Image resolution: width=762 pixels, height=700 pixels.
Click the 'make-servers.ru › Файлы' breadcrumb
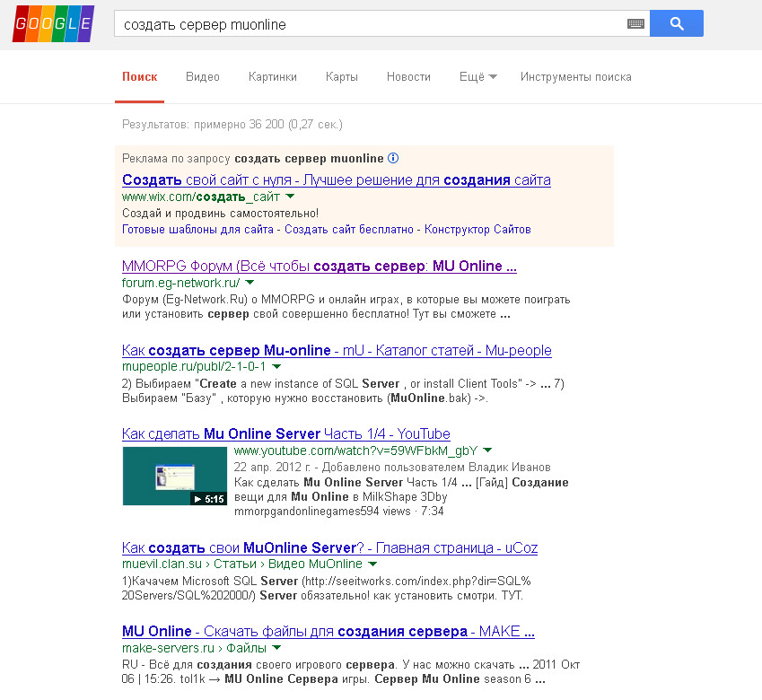tap(194, 648)
